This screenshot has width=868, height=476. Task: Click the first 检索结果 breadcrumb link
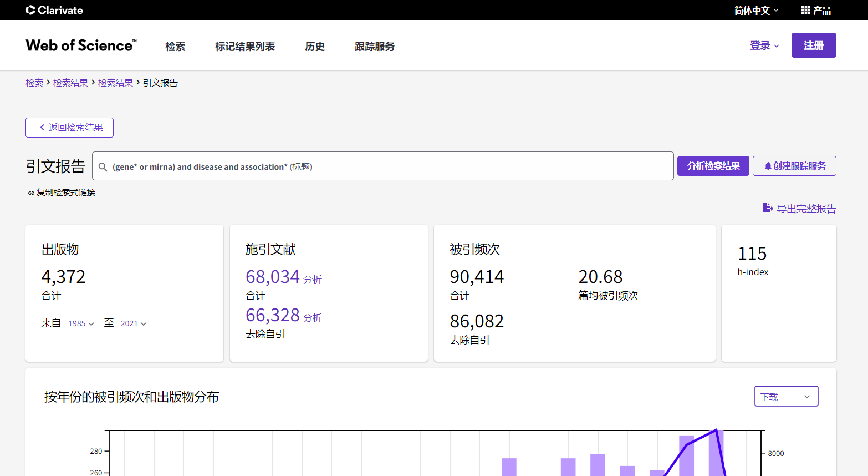tap(70, 83)
